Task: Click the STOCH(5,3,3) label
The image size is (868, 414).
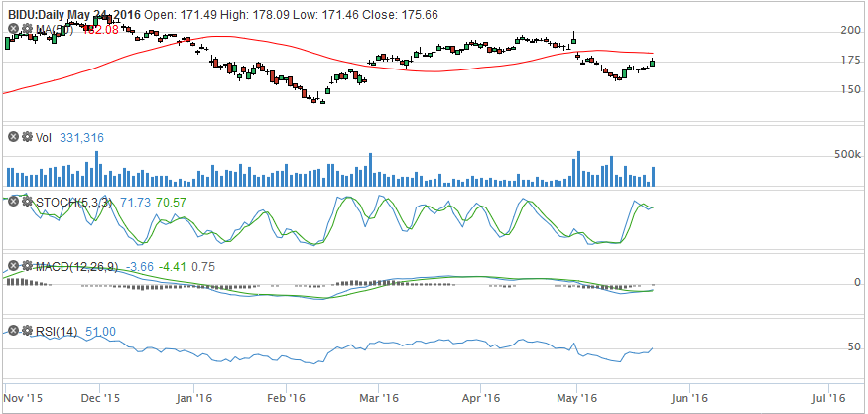Action: [x=73, y=203]
